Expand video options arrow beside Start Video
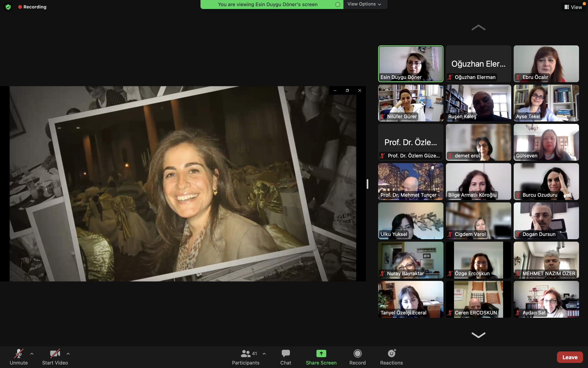 click(68, 354)
